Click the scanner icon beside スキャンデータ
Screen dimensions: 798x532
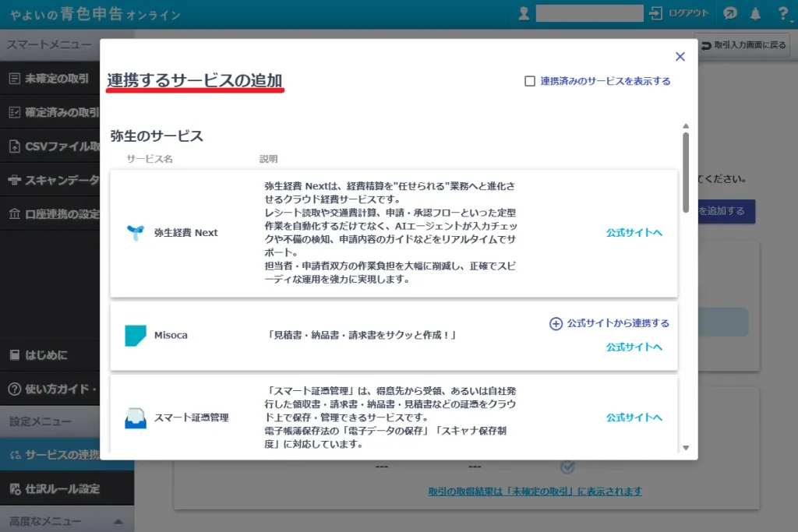click(15, 180)
